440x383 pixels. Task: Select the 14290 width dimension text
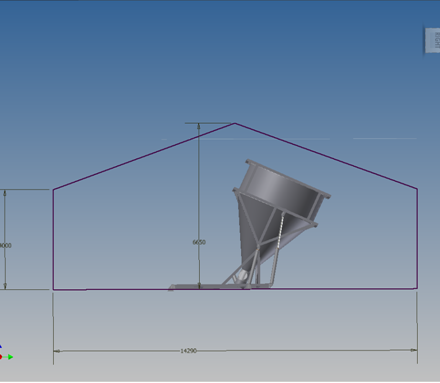pyautogui.click(x=188, y=351)
